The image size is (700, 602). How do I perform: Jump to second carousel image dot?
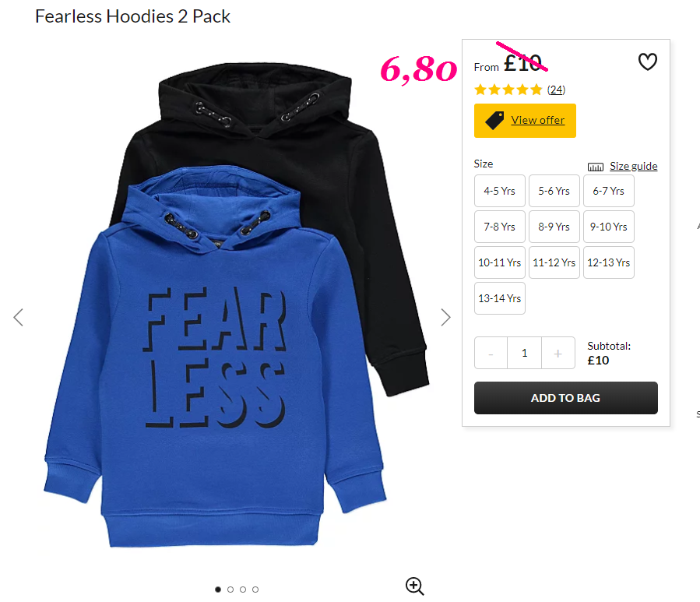click(230, 590)
